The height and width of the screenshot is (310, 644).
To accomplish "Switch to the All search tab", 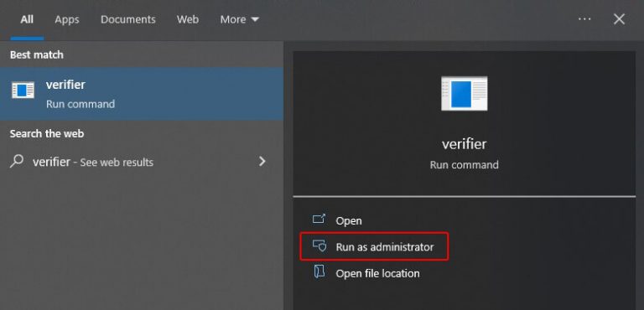I will point(27,19).
